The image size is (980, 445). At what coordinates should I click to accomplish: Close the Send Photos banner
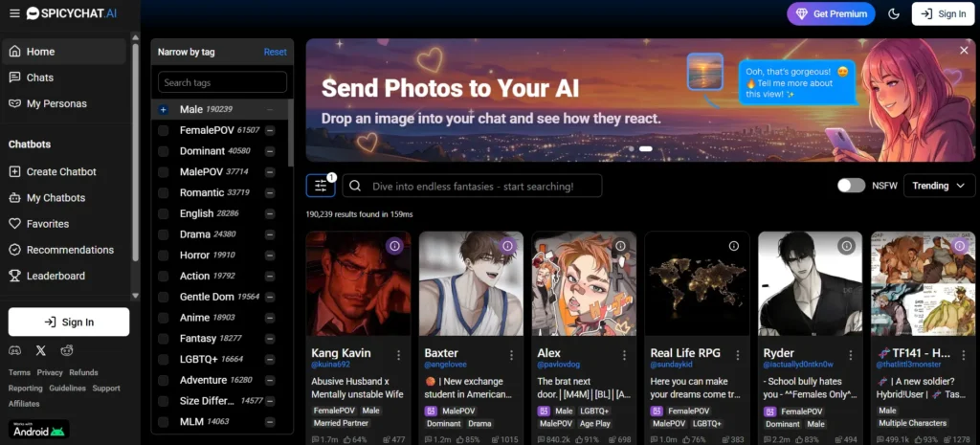click(x=964, y=50)
